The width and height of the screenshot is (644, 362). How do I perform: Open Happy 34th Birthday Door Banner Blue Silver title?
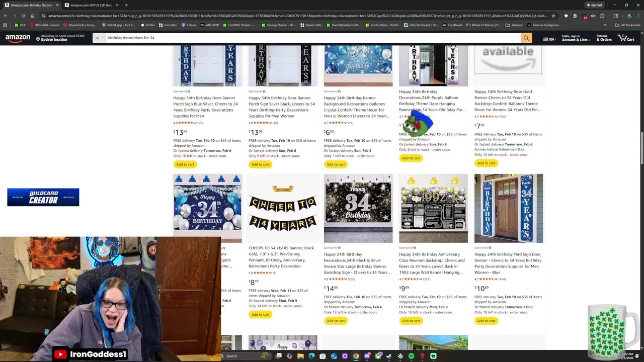205,107
